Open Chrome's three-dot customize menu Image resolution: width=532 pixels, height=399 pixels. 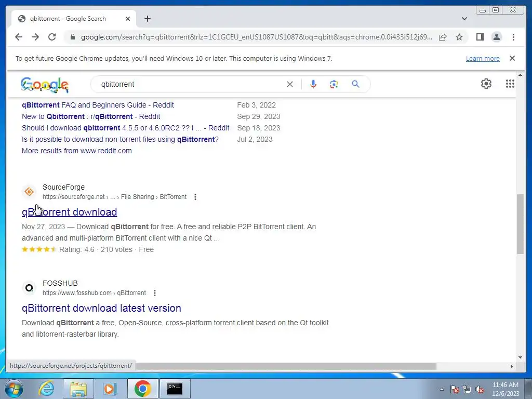coord(513,37)
